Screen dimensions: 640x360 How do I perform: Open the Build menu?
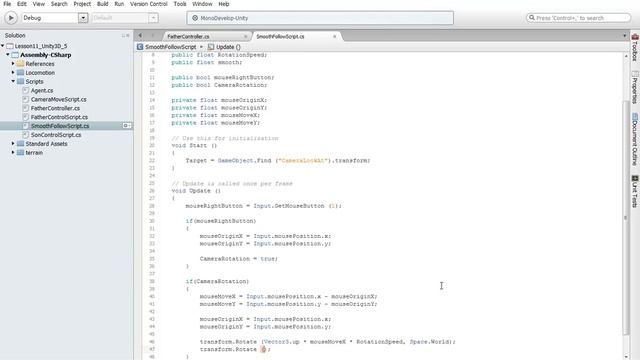click(x=102, y=4)
